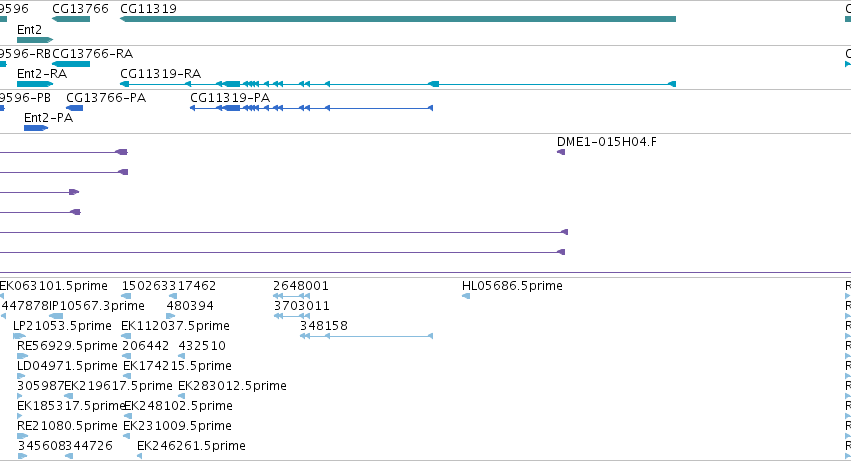Click the DME1-015H04.F feature label
The image size is (851, 461).
pyautogui.click(x=607, y=142)
